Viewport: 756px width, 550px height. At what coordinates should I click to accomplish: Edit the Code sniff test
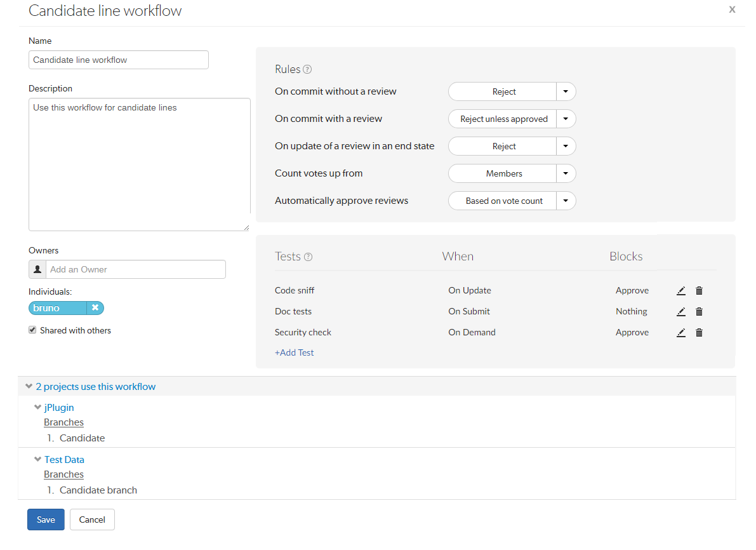pyautogui.click(x=681, y=290)
